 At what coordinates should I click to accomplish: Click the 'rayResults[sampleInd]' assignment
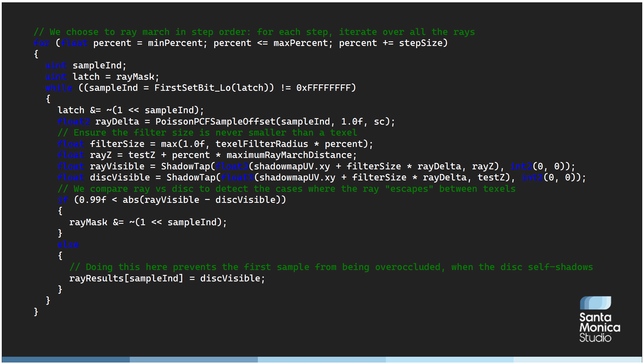[x=126, y=278]
